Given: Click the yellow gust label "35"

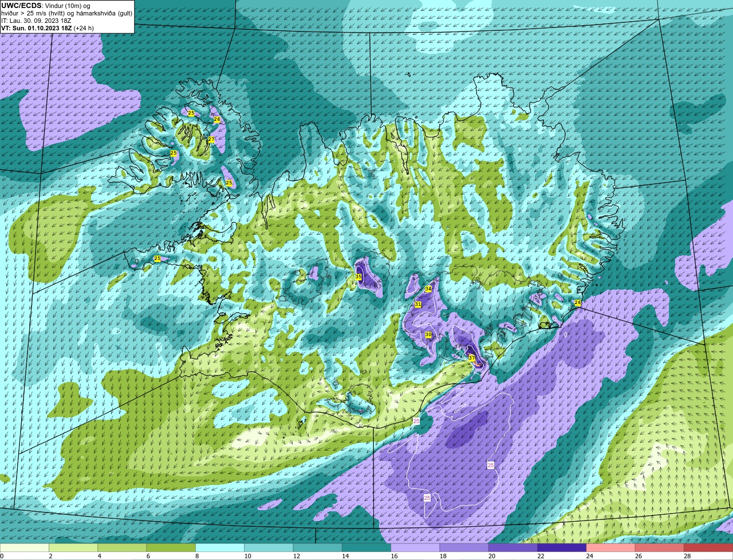Looking at the screenshot, I should [358, 277].
